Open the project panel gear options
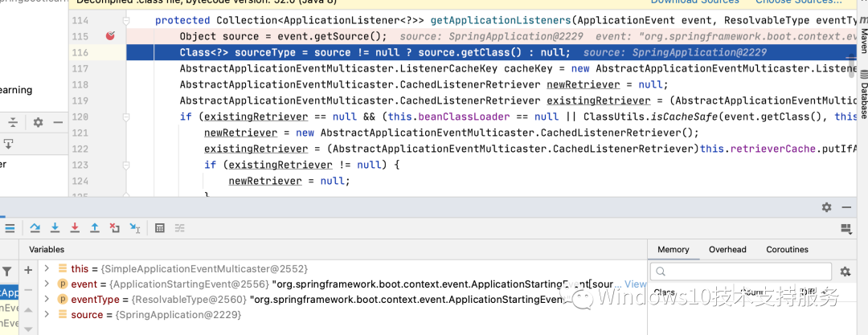Viewport: 868px width, 335px height. click(38, 122)
